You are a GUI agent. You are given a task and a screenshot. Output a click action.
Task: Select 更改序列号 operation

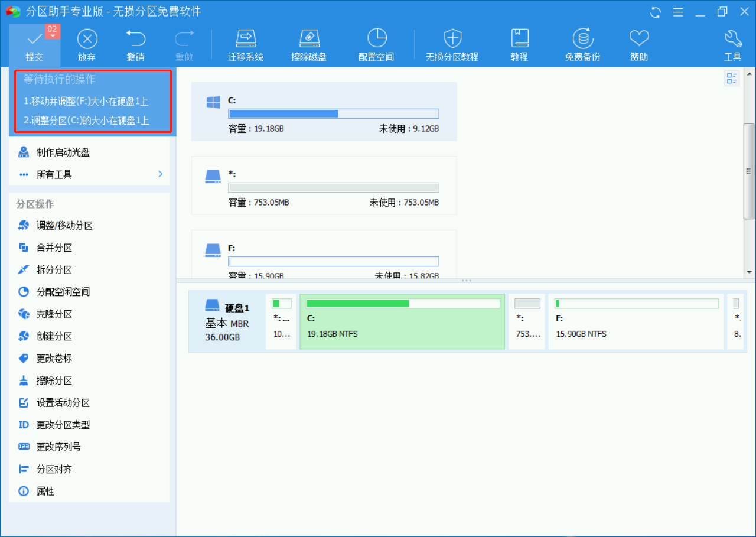[90, 447]
